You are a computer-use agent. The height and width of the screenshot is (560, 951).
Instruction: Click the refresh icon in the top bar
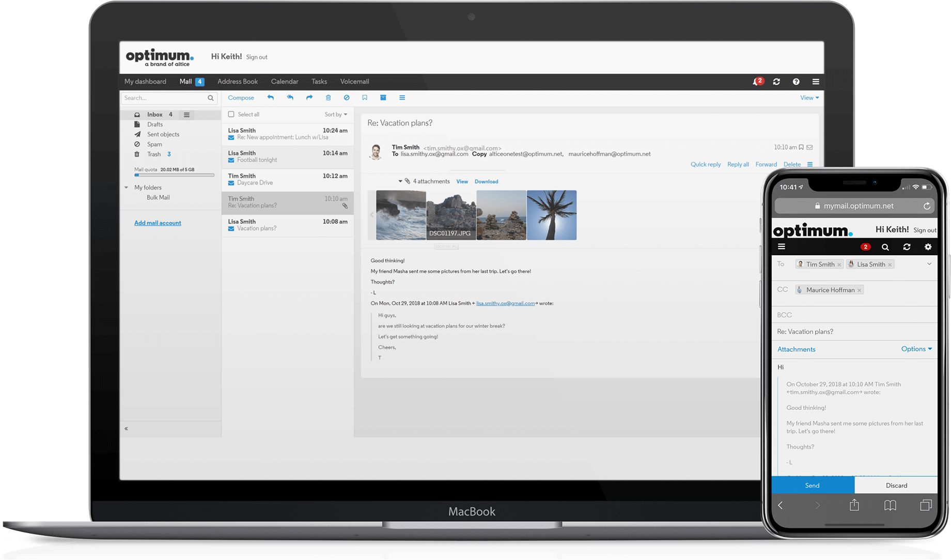pyautogui.click(x=776, y=82)
